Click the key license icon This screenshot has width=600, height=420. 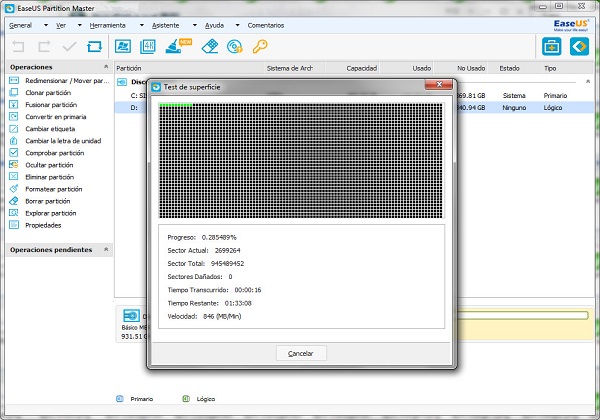pyautogui.click(x=260, y=47)
